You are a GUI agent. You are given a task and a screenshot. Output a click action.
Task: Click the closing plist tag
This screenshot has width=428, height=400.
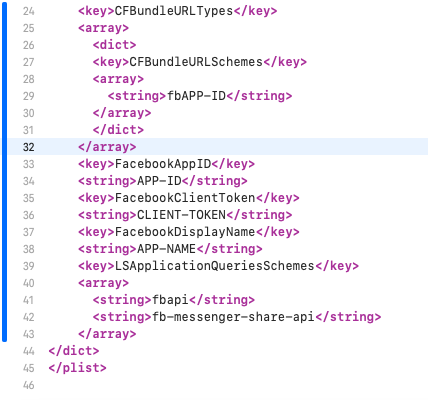[77, 368]
